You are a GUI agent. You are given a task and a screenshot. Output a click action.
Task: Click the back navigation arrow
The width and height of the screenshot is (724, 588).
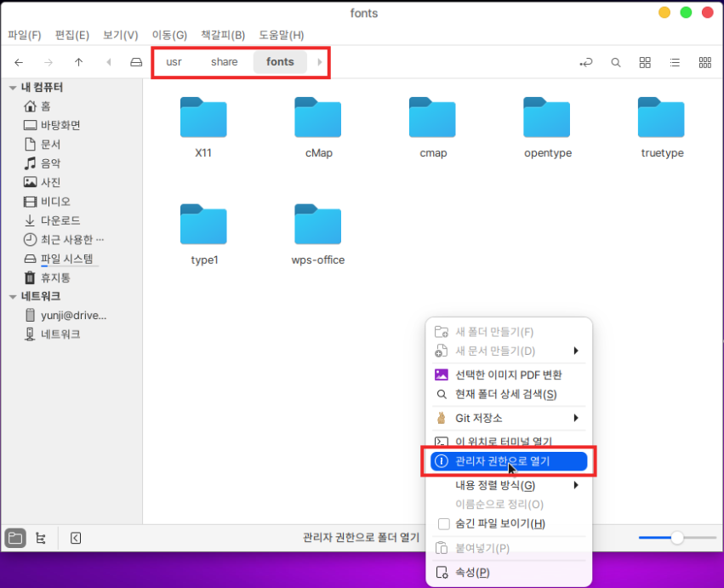click(x=19, y=62)
